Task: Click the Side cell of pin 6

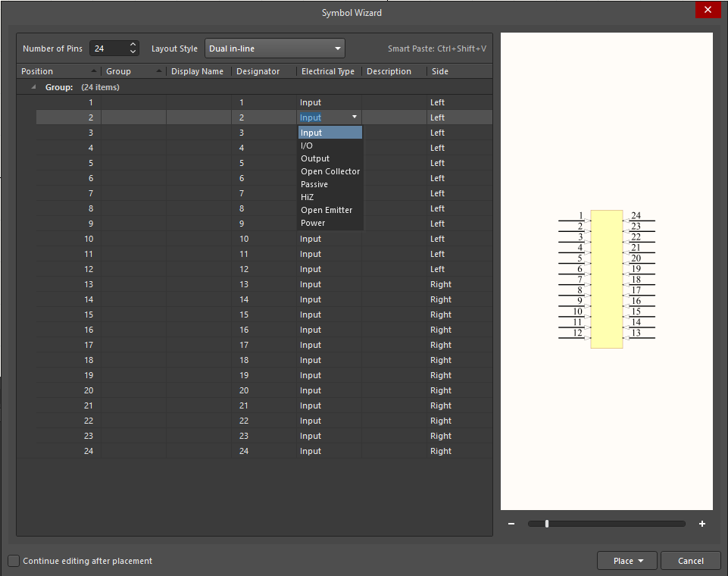Action: 460,178
